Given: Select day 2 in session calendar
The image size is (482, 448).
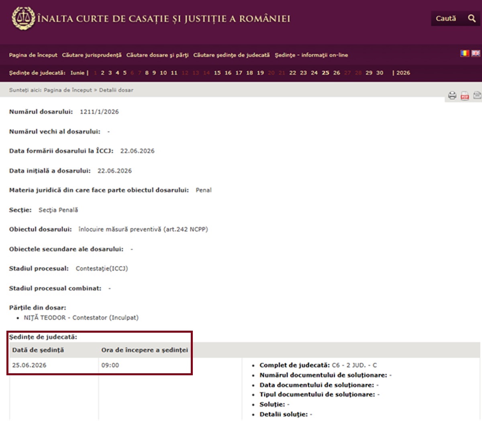Looking at the screenshot, I should (x=102, y=73).
